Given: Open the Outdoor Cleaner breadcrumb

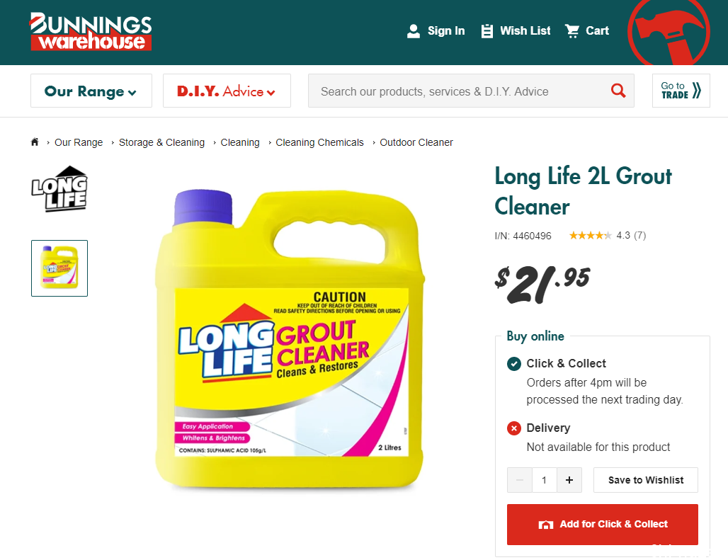Looking at the screenshot, I should click(416, 142).
